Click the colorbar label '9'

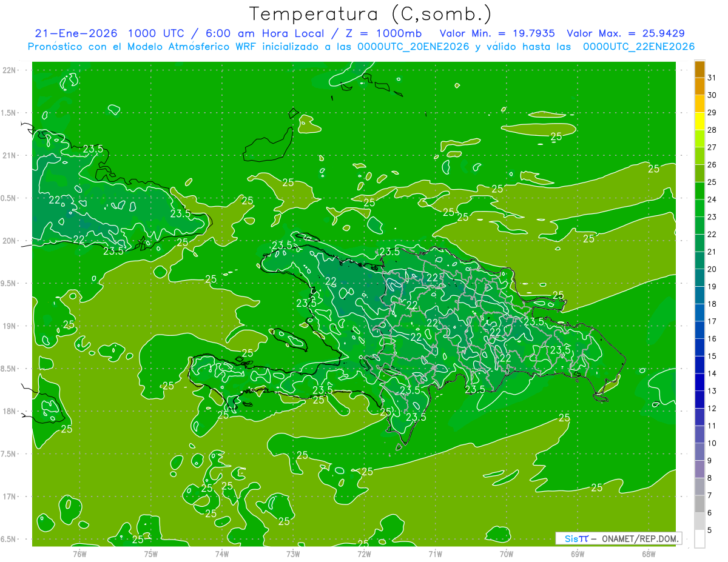click(x=710, y=461)
